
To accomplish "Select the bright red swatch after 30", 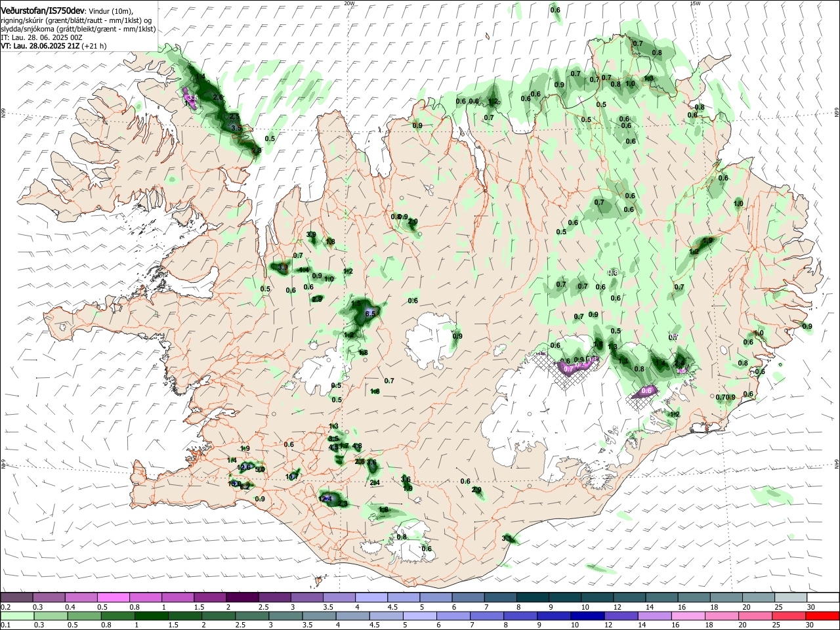I will pyautogui.click(x=823, y=616).
